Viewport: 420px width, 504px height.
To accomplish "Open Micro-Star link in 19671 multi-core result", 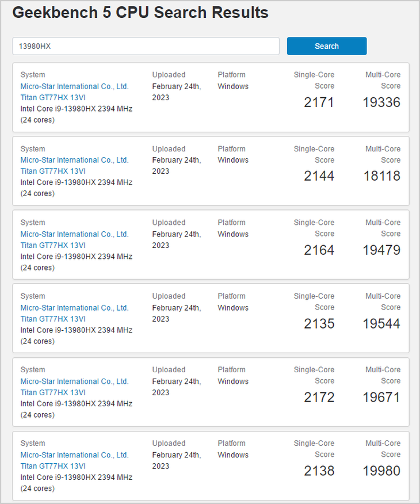I will (x=75, y=381).
